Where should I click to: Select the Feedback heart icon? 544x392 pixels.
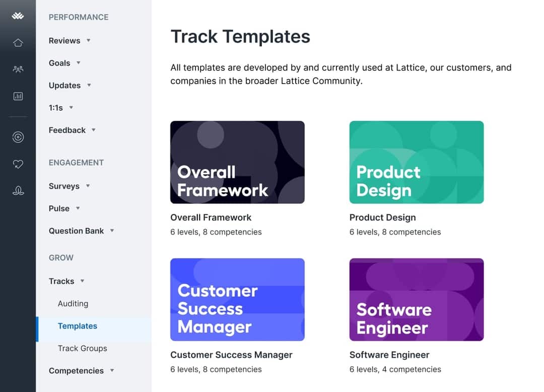(18, 164)
